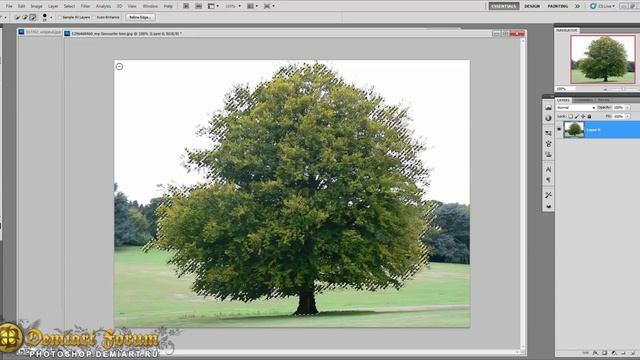Click the layer Opacity value field

pos(618,108)
